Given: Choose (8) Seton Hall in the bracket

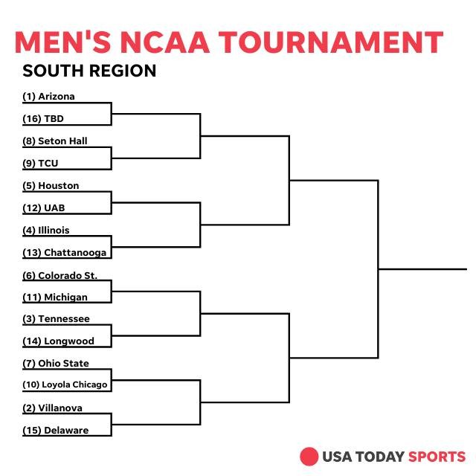Looking at the screenshot, I should 55,141.
